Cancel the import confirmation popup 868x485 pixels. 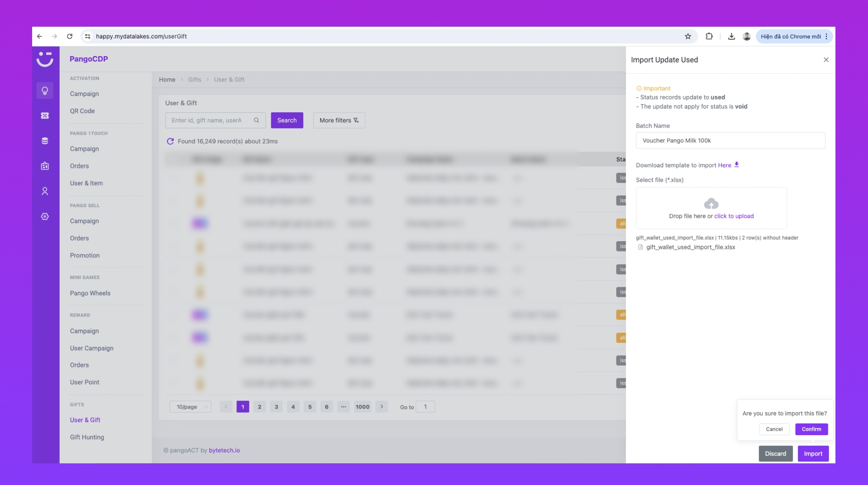[x=774, y=429]
